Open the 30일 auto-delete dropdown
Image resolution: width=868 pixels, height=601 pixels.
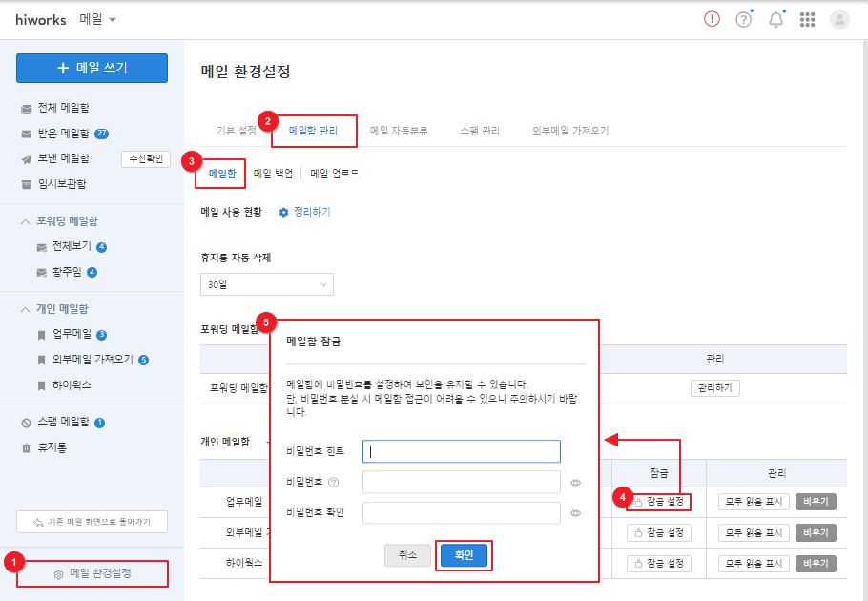coord(266,284)
